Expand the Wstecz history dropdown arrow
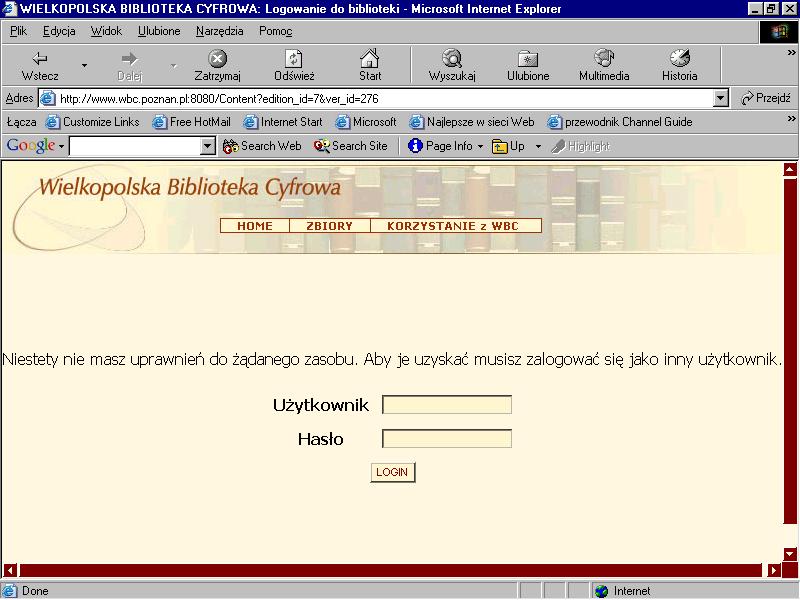 84,65
